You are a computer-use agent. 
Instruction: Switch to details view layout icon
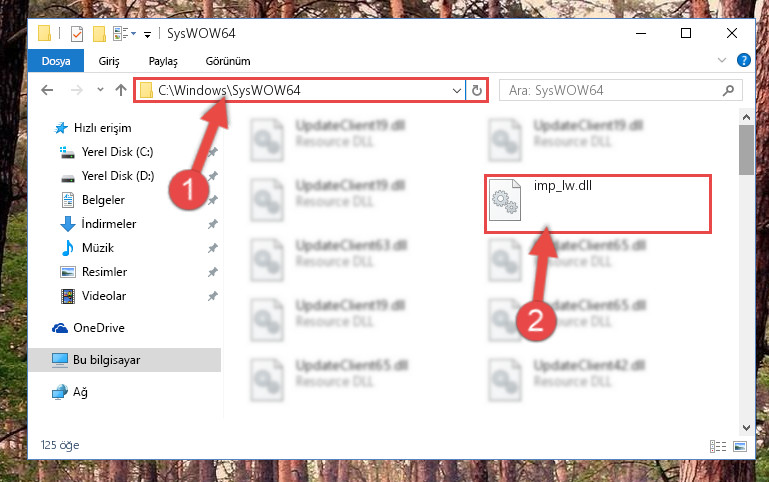pos(718,446)
